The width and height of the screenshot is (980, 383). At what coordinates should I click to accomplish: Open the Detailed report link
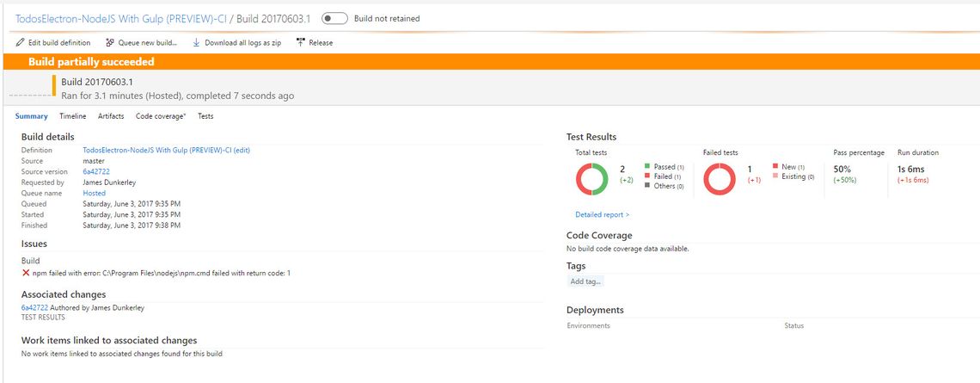pos(603,214)
